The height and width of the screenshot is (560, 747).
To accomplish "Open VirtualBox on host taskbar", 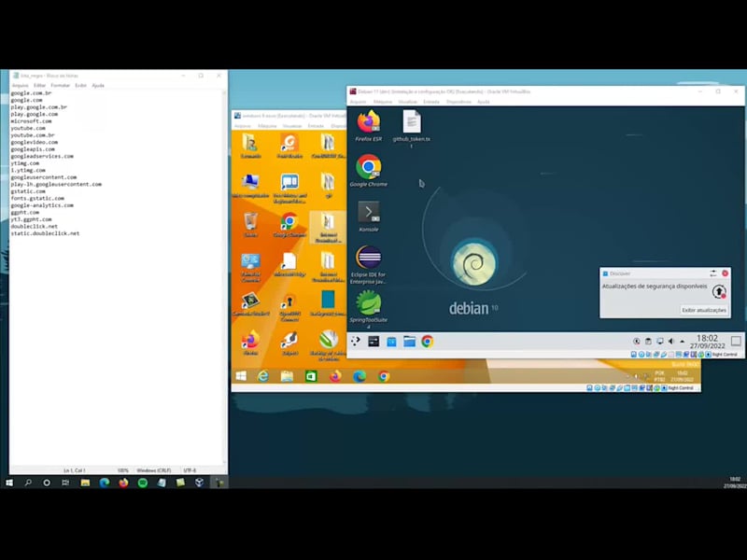I will pyautogui.click(x=200, y=483).
